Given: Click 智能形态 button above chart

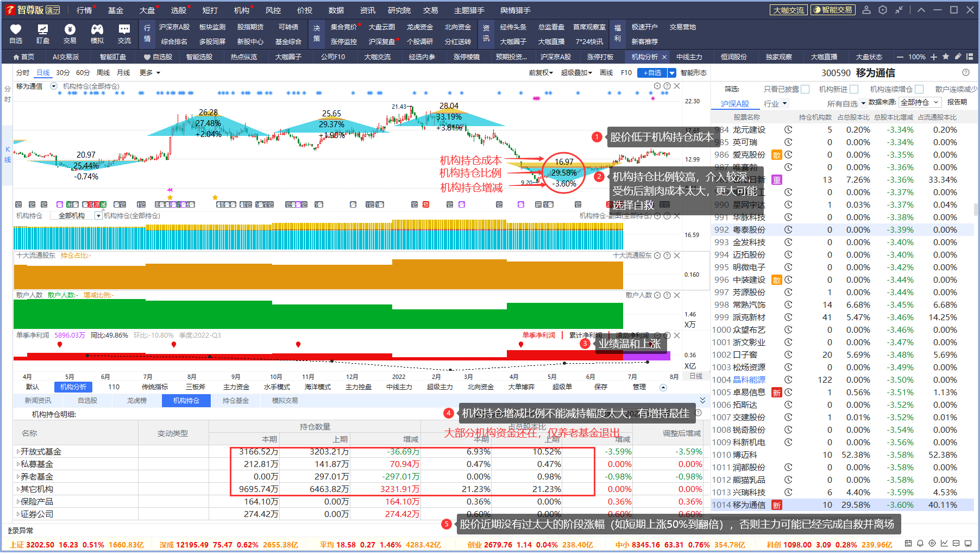Looking at the screenshot, I should [x=694, y=73].
